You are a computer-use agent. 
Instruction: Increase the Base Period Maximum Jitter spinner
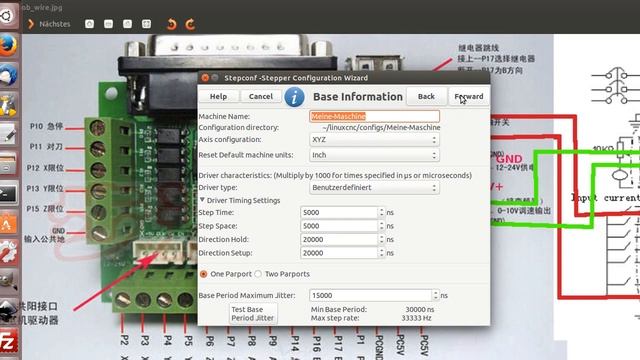(x=436, y=292)
